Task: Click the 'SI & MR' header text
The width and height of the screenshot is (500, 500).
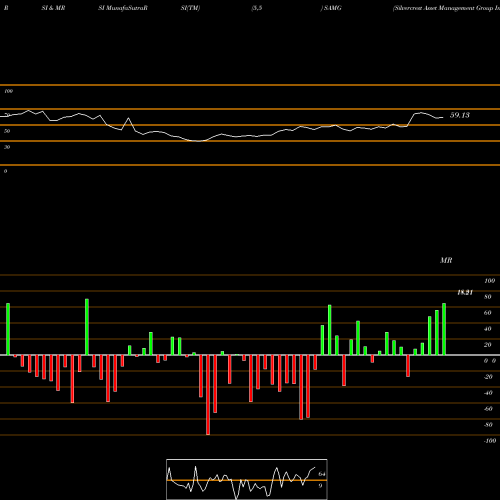Action: [x=53, y=8]
